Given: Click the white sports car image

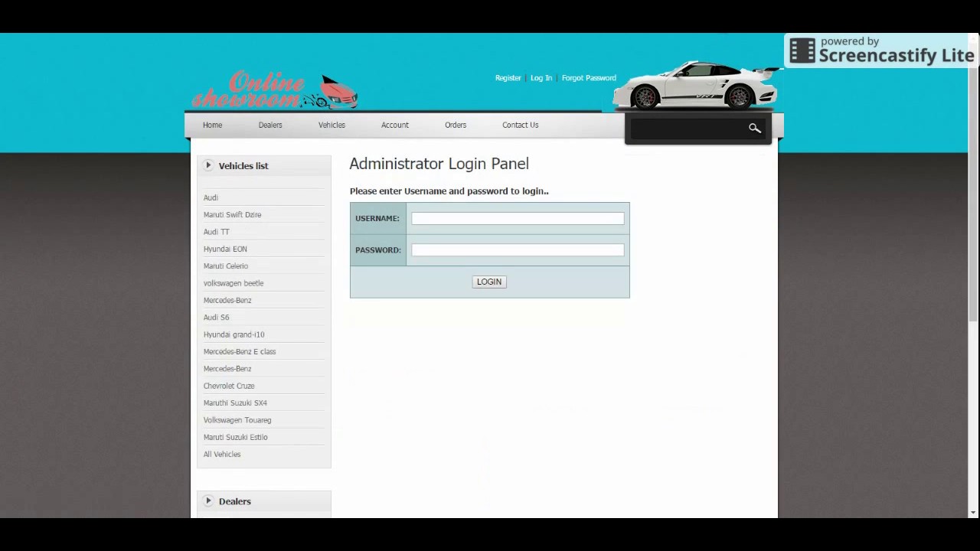Looking at the screenshot, I should (696, 85).
